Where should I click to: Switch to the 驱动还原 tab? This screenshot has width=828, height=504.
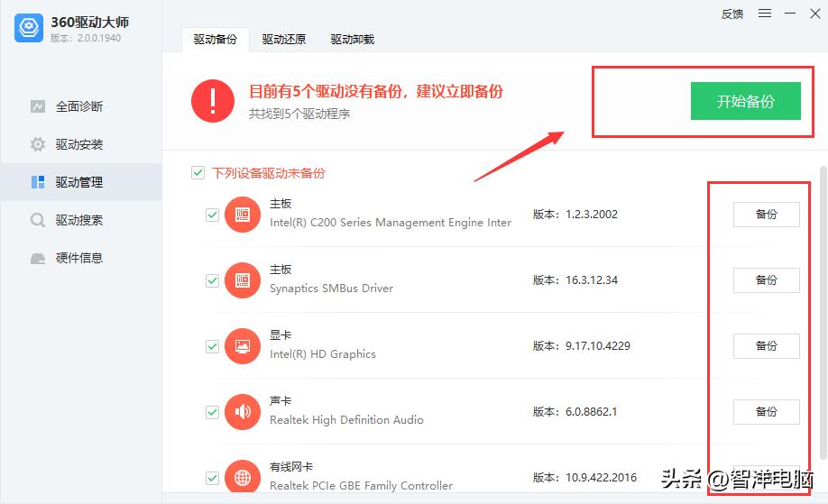click(x=283, y=40)
